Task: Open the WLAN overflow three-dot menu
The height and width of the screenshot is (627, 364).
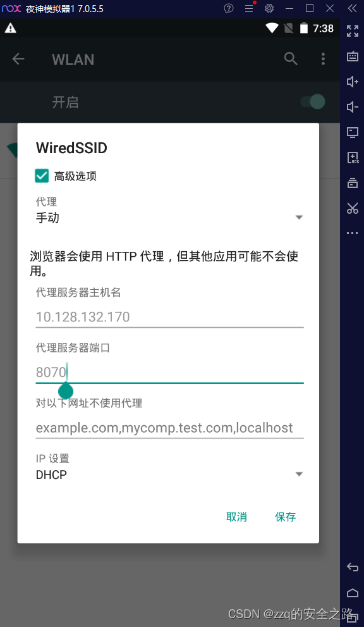Action: click(323, 59)
